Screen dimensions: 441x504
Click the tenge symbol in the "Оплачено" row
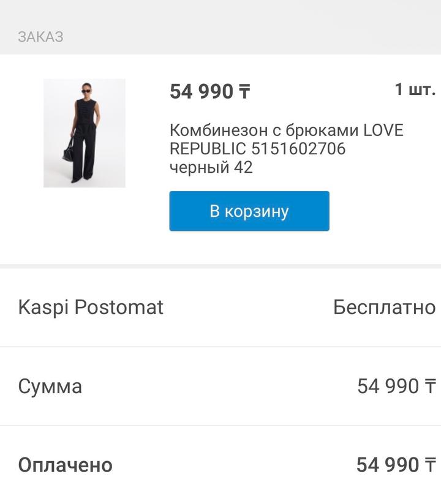[x=430, y=465]
